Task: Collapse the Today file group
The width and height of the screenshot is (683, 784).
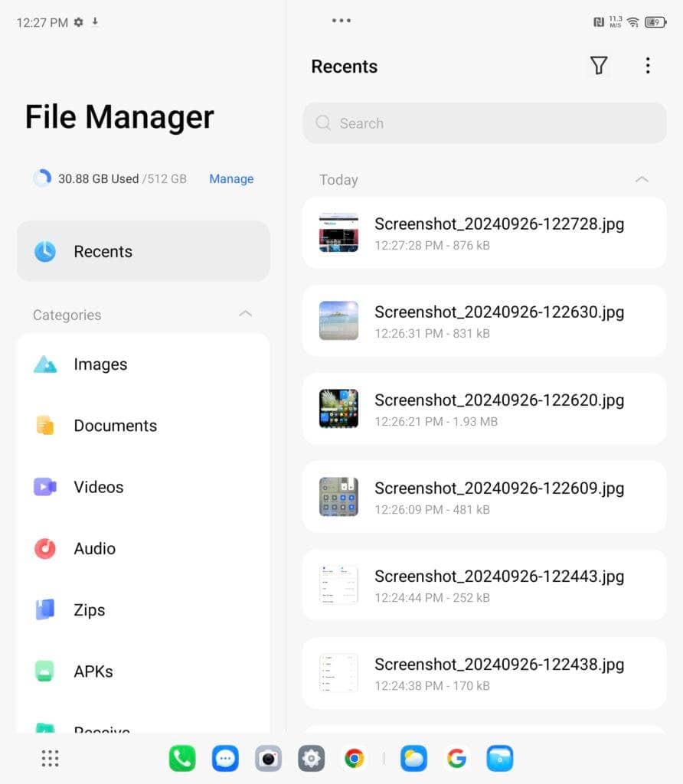Action: point(642,179)
